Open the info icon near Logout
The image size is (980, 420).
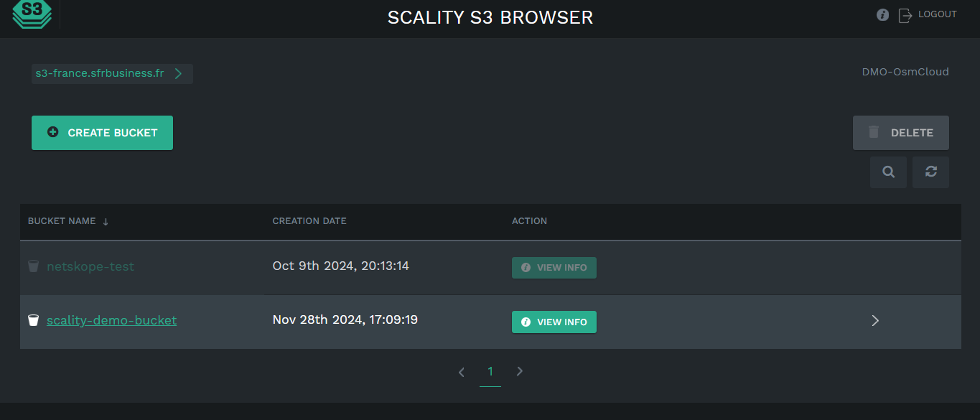click(x=883, y=14)
